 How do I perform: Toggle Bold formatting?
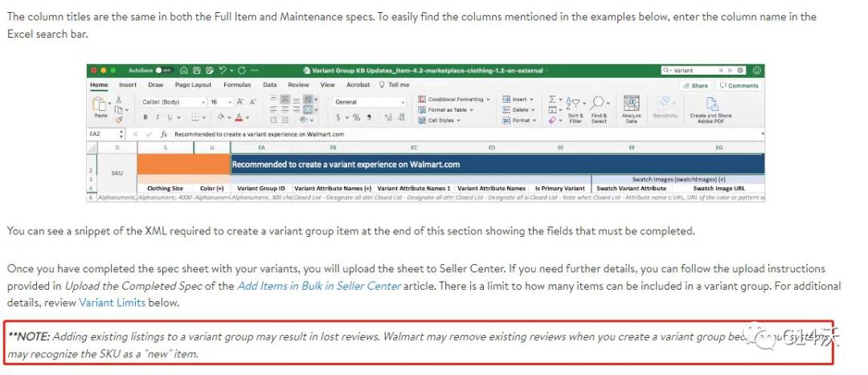tap(145, 118)
